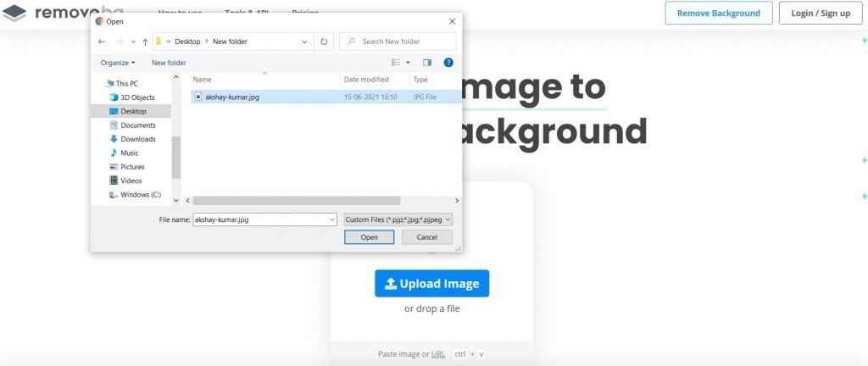This screenshot has width=868, height=366.
Task: Click New folder in the address breadcrumb
Action: pyautogui.click(x=230, y=42)
